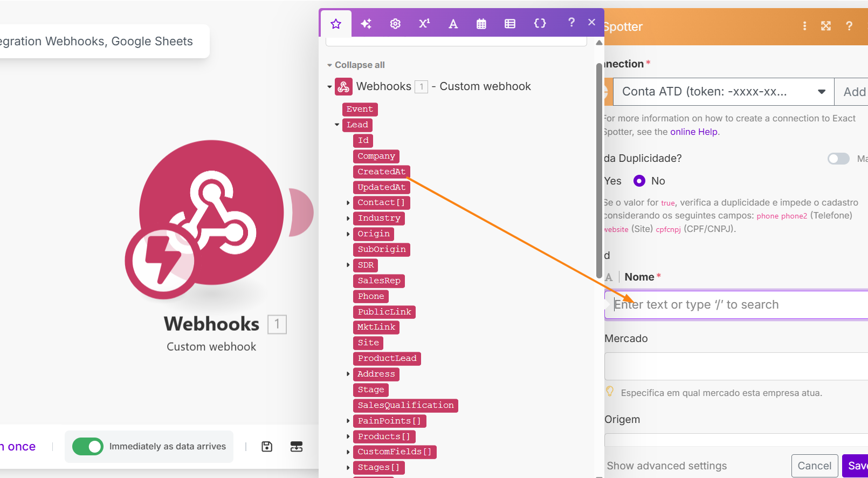The image size is (868, 478).
Task: Click the Add connection button
Action: (852, 92)
